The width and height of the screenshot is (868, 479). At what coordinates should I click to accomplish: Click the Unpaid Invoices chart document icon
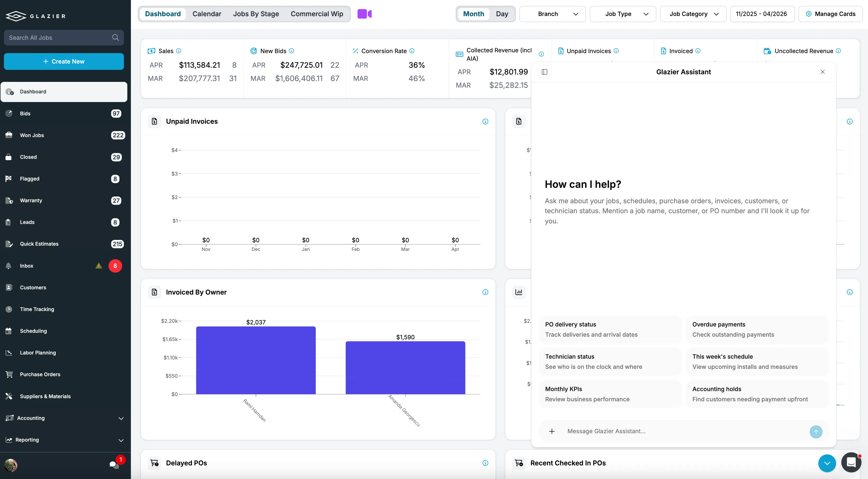click(x=154, y=121)
